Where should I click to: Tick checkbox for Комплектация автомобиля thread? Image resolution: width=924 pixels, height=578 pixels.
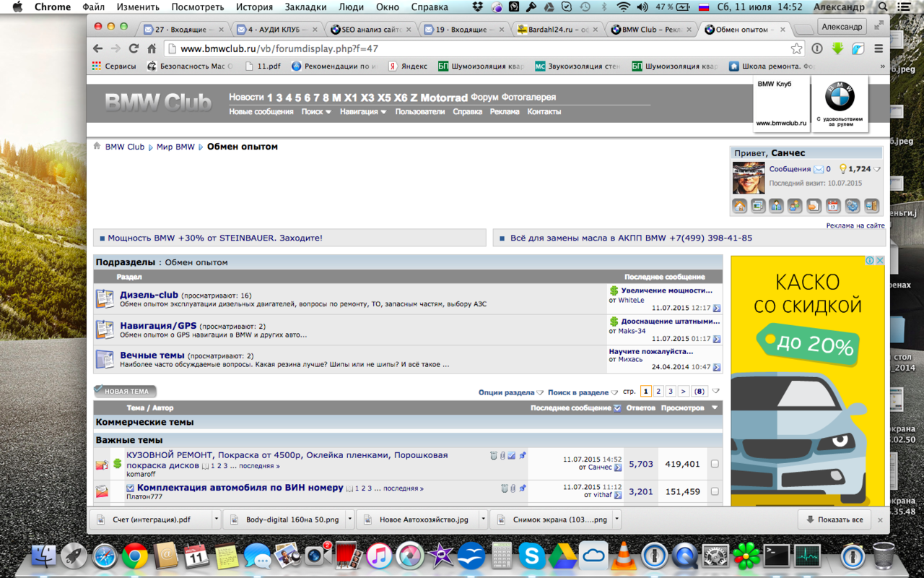[x=715, y=491]
